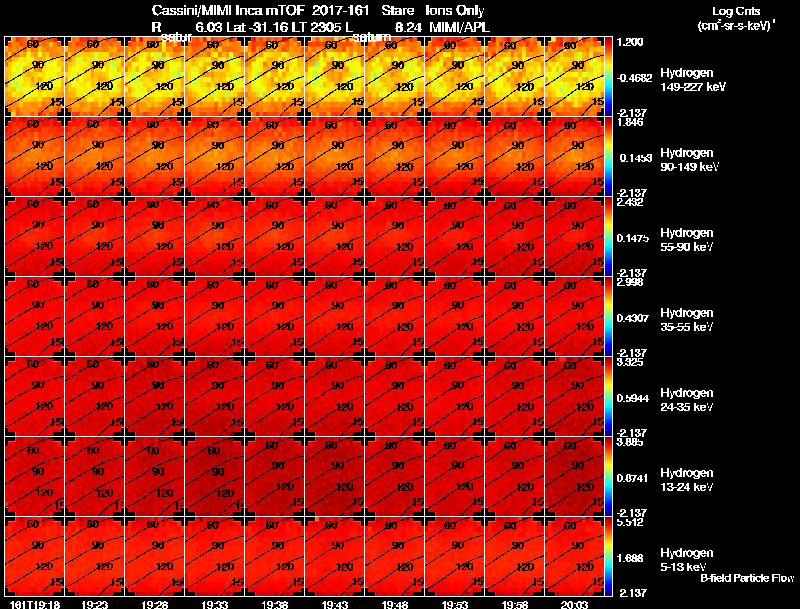Click the 'Hydrogen 149-227 keV' row label
Screen dimensions: 800x609
[x=693, y=80]
